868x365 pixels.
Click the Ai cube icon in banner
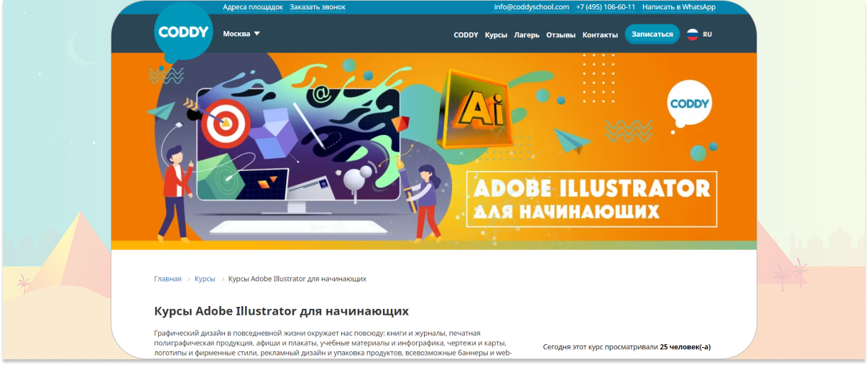477,108
